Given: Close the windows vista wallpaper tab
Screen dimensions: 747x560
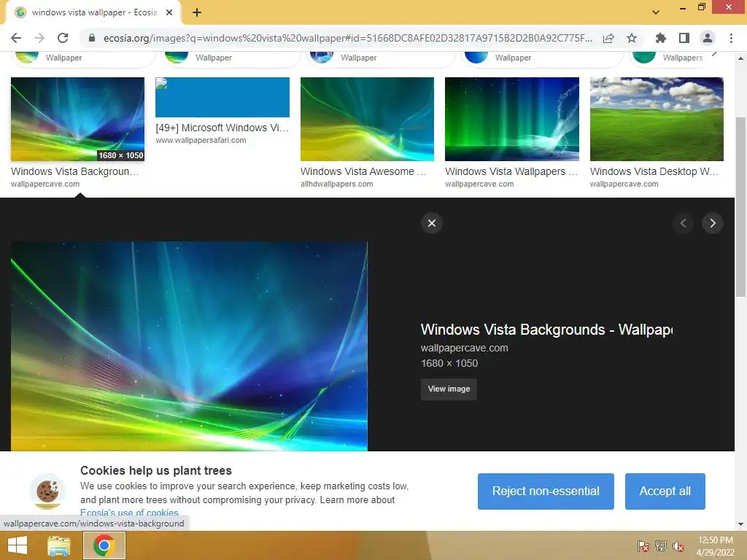Looking at the screenshot, I should coord(169,13).
